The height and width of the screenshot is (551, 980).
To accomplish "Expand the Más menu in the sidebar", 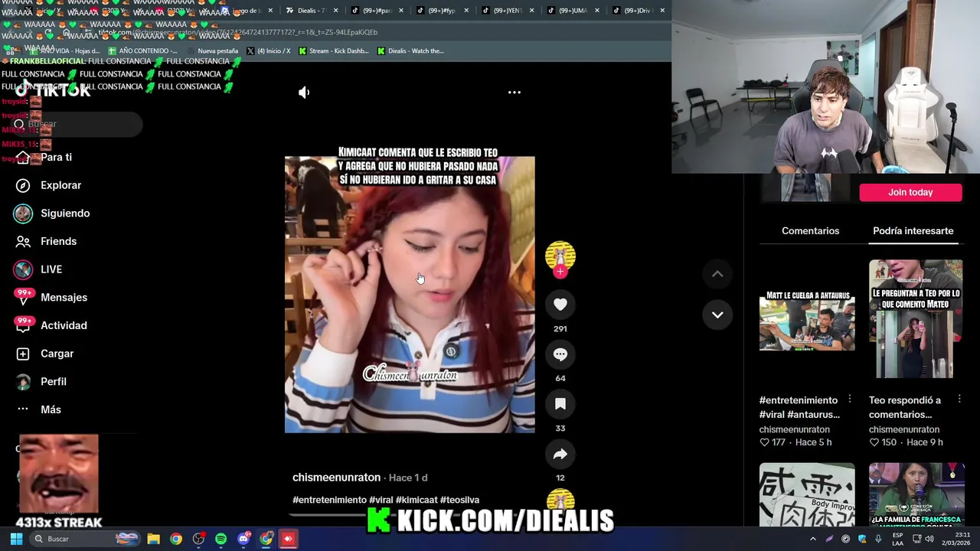I will 38,409.
